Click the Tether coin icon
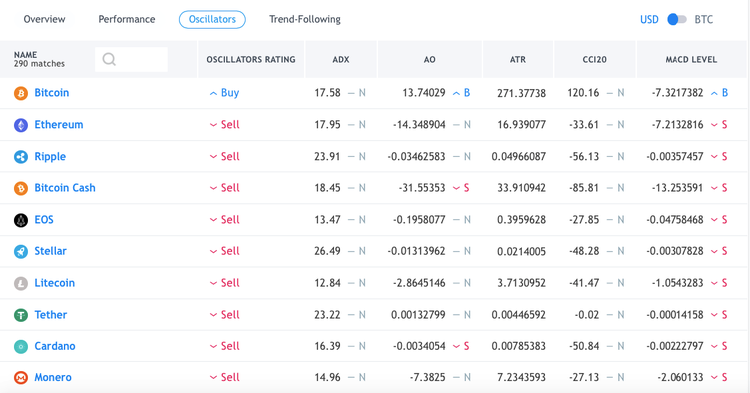 (21, 315)
